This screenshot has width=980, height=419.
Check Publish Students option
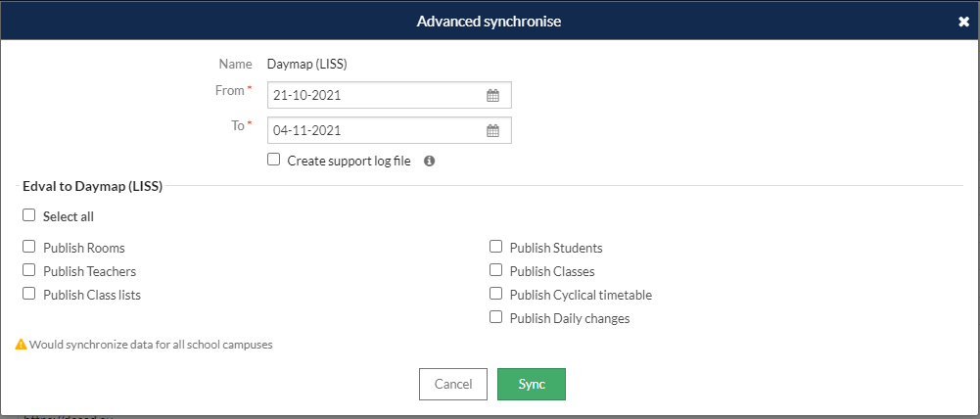click(495, 247)
